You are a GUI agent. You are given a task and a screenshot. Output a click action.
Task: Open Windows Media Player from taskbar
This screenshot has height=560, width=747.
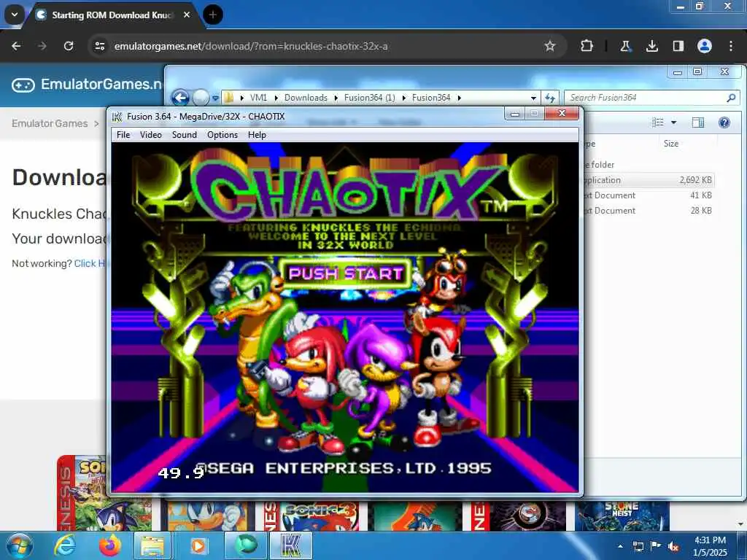(198, 546)
